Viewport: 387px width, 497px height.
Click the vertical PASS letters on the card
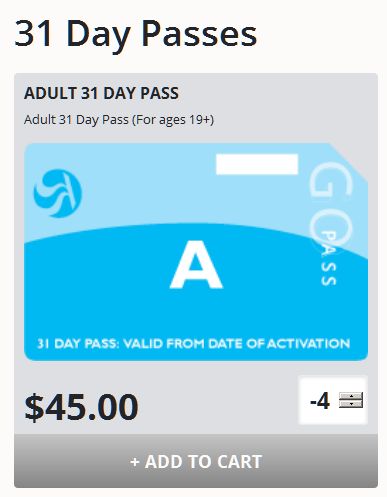point(329,258)
